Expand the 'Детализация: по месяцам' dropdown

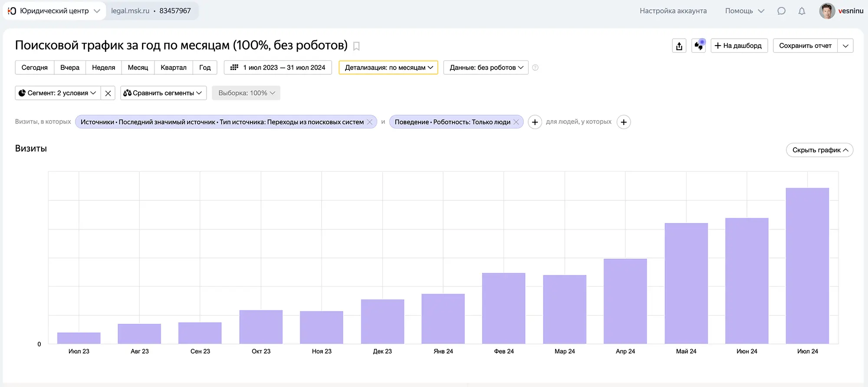pyautogui.click(x=388, y=68)
